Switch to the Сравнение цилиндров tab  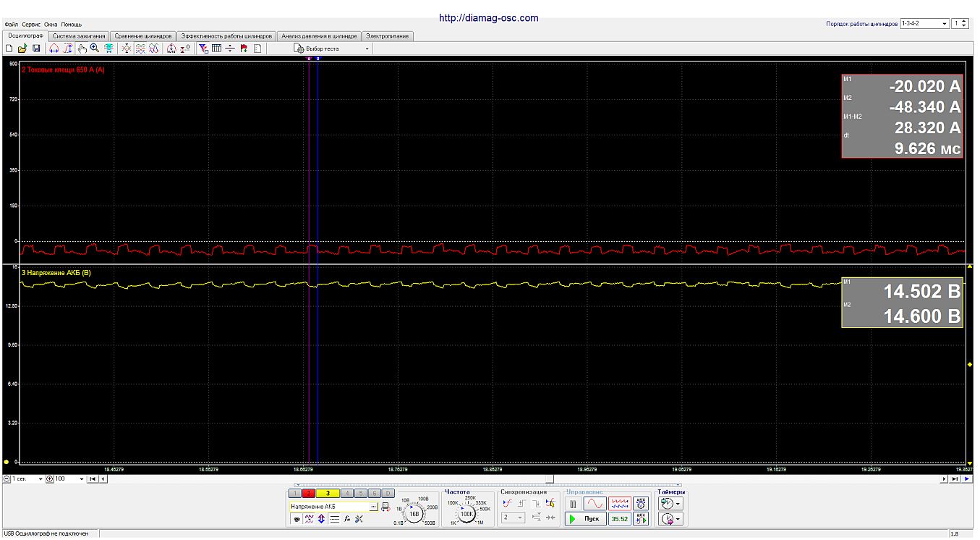coord(143,35)
